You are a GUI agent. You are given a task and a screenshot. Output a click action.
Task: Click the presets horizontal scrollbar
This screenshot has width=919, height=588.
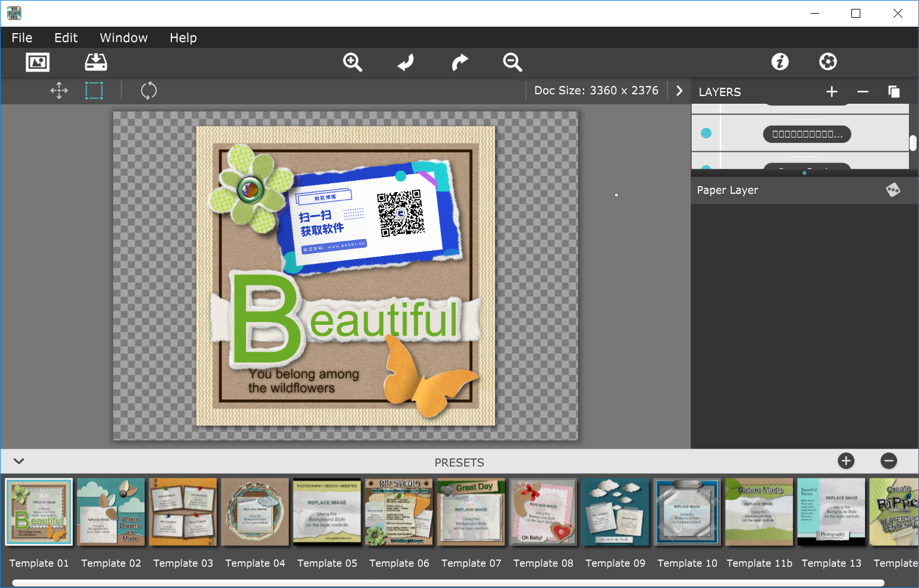(x=448, y=583)
